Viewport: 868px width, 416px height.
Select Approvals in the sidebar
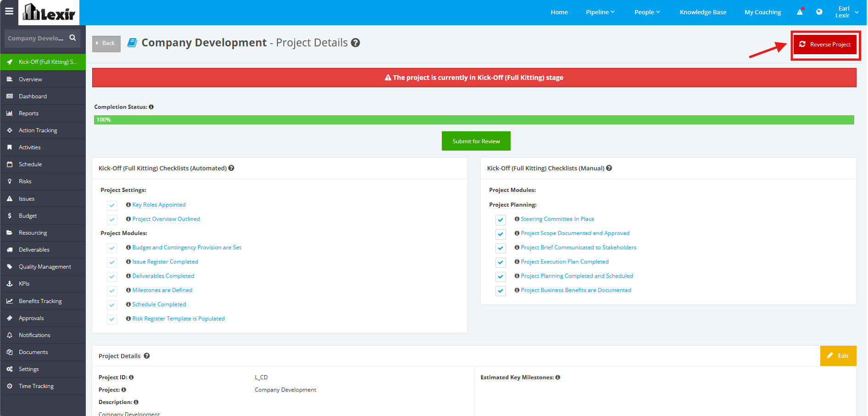(x=43, y=318)
